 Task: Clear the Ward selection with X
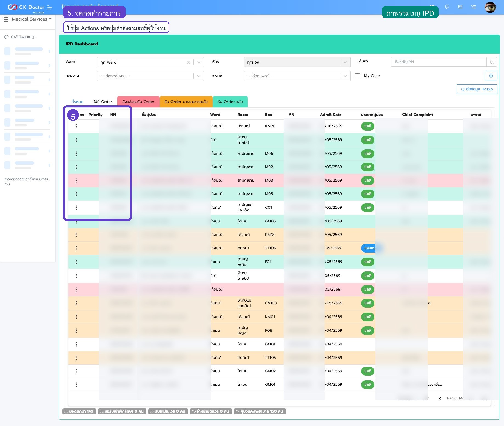tap(189, 62)
